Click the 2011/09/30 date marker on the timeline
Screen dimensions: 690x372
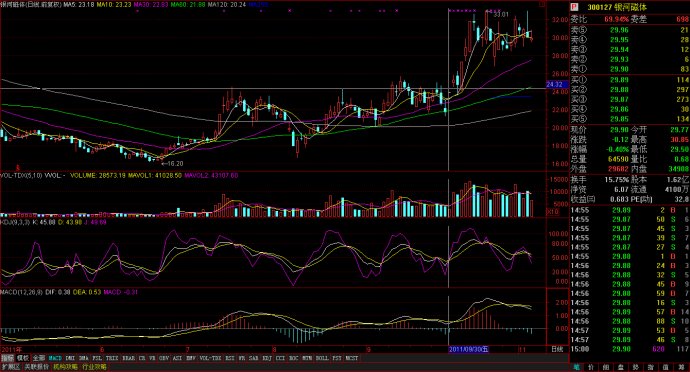click(468, 350)
